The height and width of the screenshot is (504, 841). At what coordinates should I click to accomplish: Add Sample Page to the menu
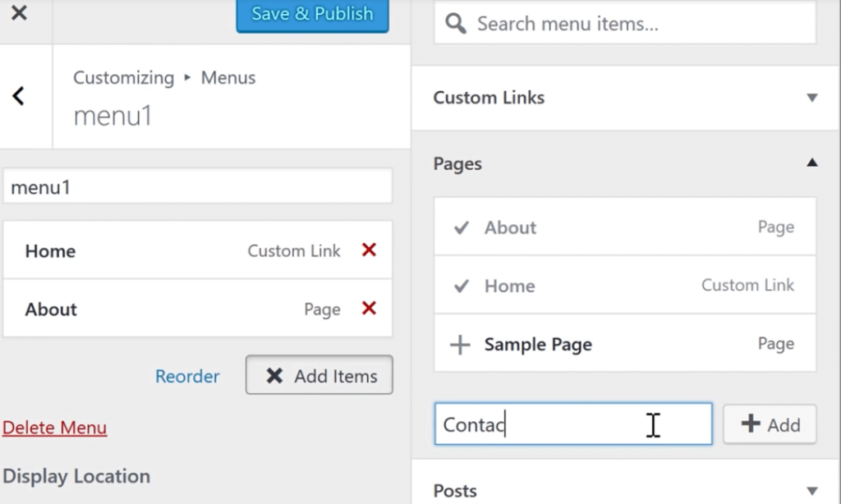[x=625, y=344]
